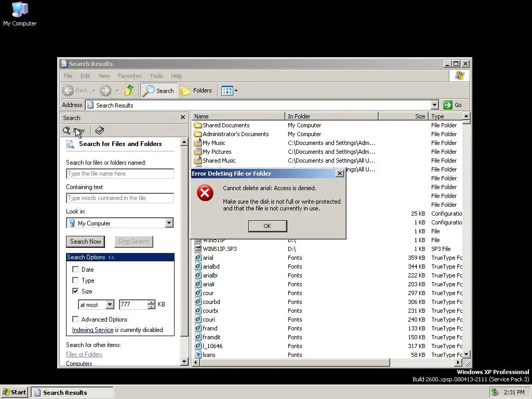
Task: Toggle the Search toolbar button
Action: (x=158, y=90)
